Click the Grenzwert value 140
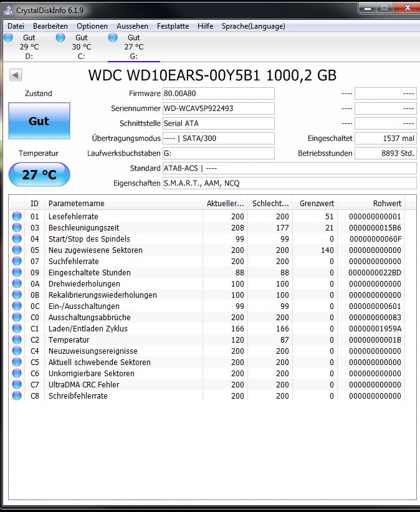Screen dimensions: 420x512 click(327, 250)
